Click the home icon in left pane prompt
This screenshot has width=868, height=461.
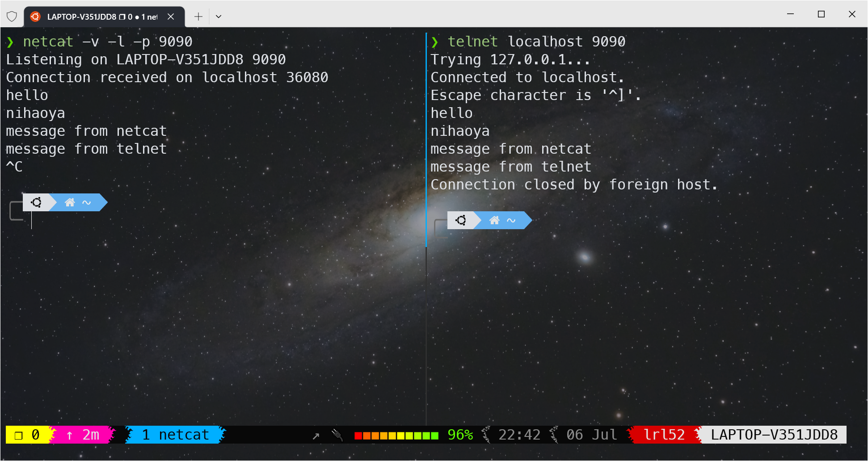tap(70, 202)
